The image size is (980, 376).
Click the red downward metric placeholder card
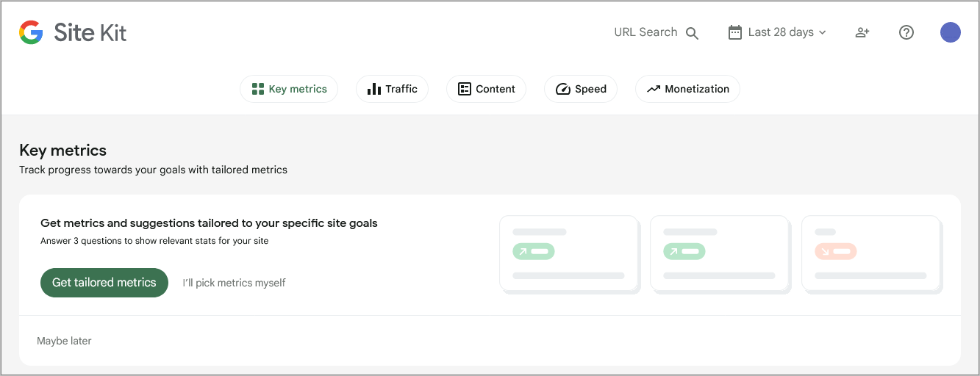(x=870, y=253)
